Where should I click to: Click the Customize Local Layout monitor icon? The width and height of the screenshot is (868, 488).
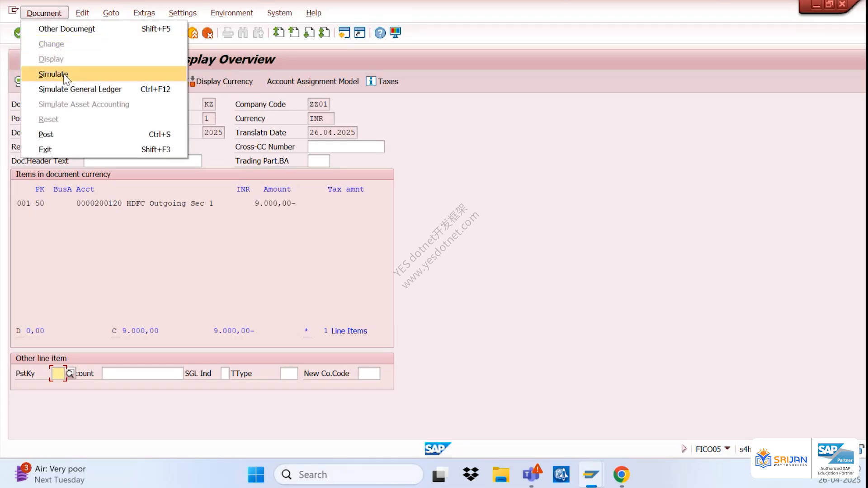[396, 33]
